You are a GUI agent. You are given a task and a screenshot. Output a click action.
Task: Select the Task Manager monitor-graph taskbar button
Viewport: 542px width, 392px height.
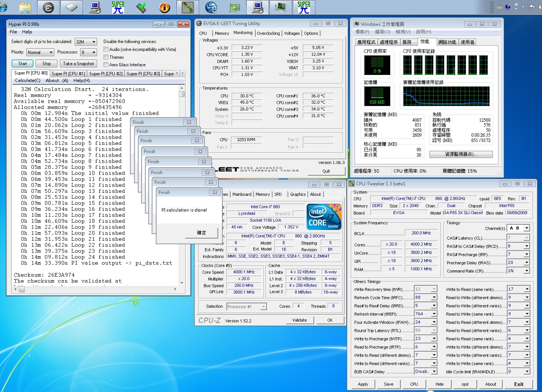[x=281, y=7]
